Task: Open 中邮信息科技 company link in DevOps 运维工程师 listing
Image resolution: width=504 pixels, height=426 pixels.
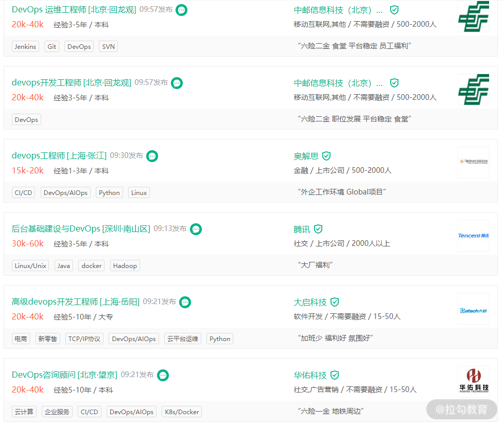Action: (x=338, y=10)
